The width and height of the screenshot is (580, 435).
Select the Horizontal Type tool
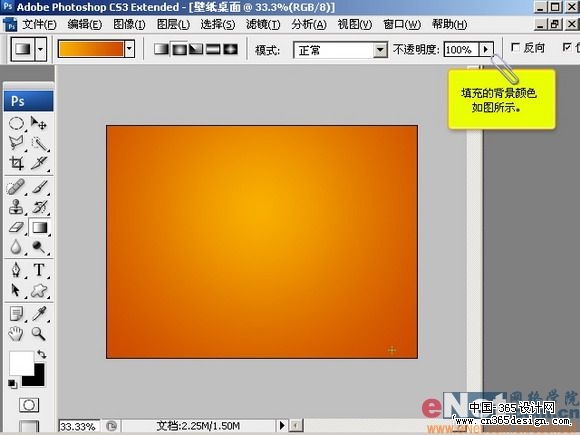pos(39,270)
